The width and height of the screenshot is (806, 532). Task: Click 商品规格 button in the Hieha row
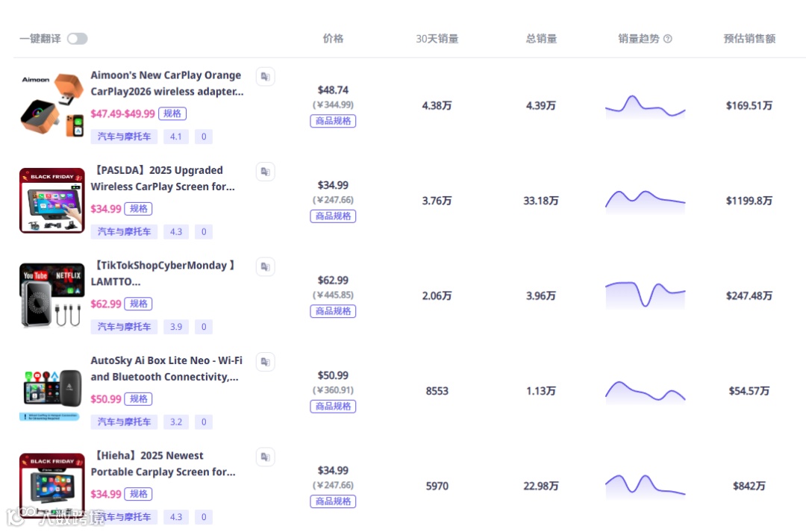333,501
